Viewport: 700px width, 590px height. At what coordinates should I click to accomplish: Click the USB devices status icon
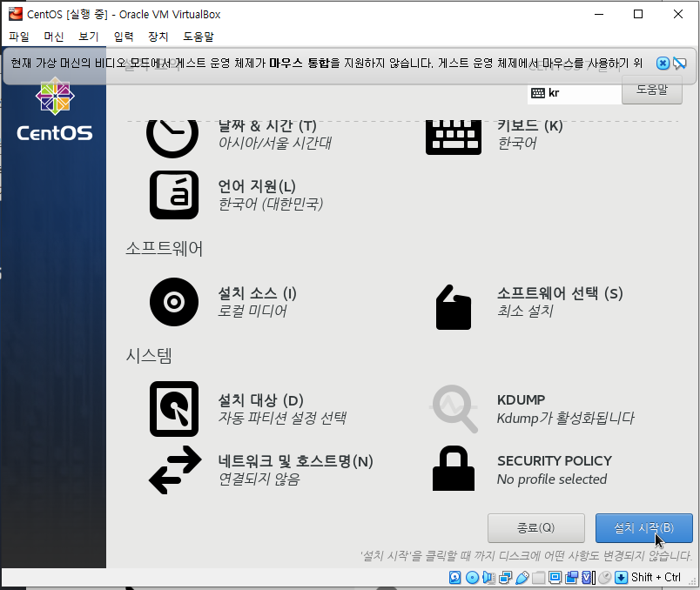[x=522, y=578]
